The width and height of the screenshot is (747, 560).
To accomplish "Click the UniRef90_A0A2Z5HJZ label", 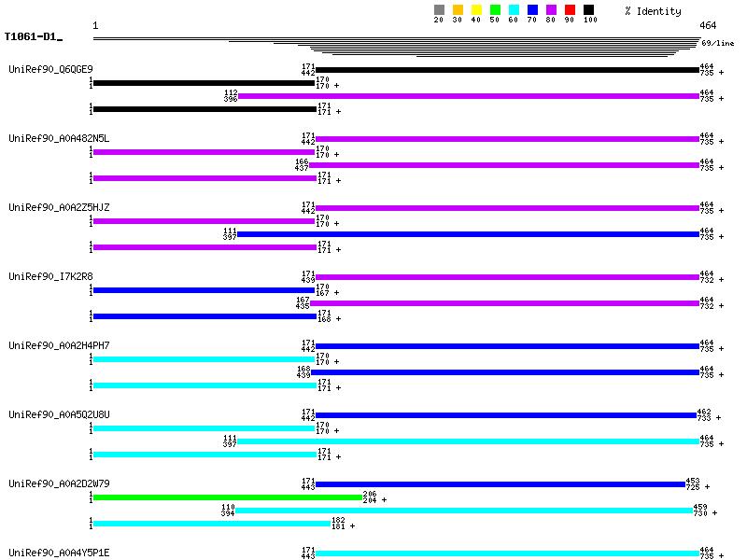I will coord(59,207).
